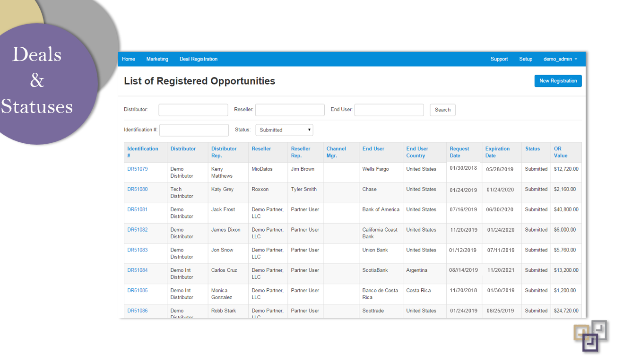Open the Marketing menu

point(157,59)
